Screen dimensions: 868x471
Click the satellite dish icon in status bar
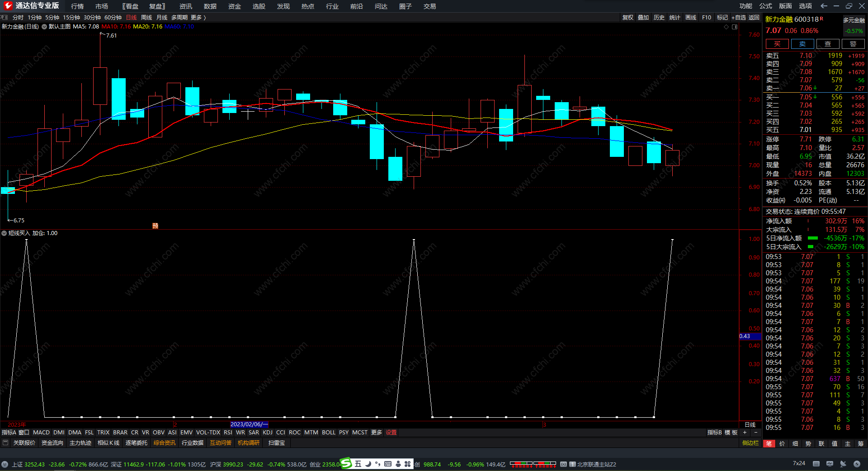(x=843, y=464)
